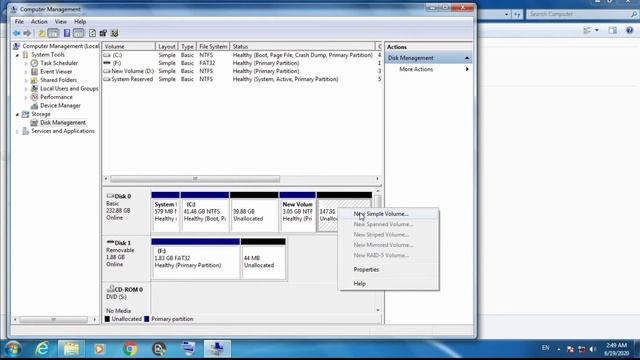The height and width of the screenshot is (360, 640).
Task: Click the Performance icon in tree
Action: click(34, 97)
